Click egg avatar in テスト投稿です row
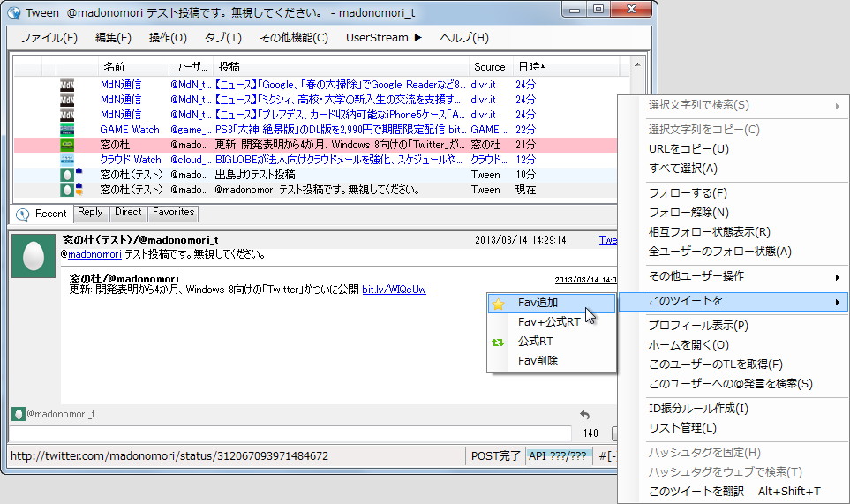Screen dimensions: 850x504 pos(67,190)
